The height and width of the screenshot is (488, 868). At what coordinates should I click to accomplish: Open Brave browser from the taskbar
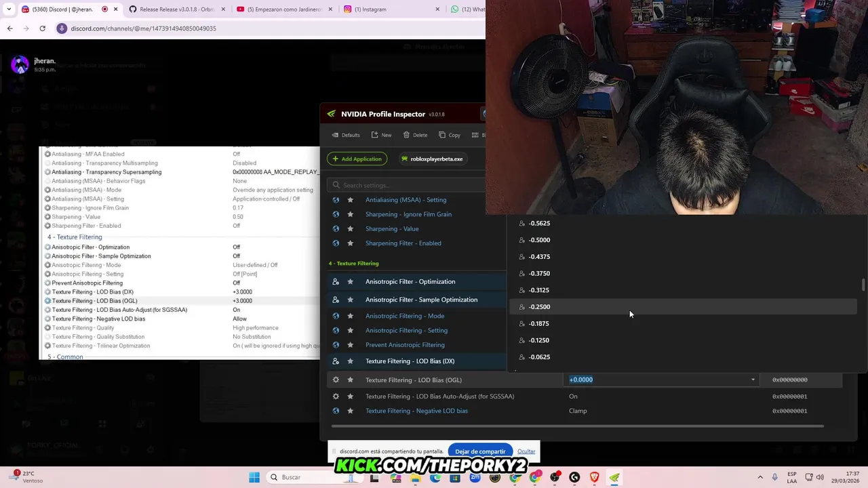tap(595, 477)
